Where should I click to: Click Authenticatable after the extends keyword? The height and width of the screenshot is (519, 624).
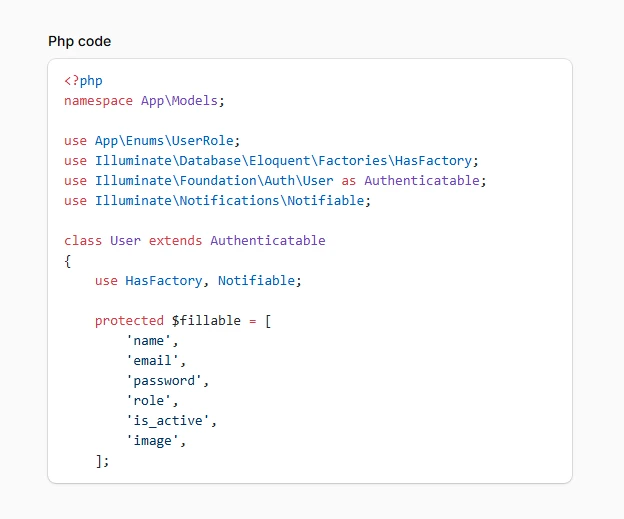(x=267, y=241)
